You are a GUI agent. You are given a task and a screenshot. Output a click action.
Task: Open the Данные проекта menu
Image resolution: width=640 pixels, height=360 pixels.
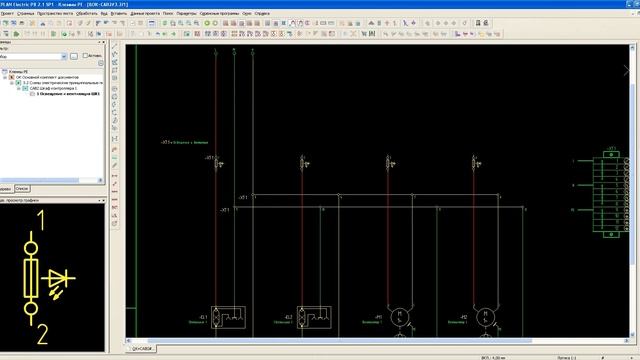point(145,13)
